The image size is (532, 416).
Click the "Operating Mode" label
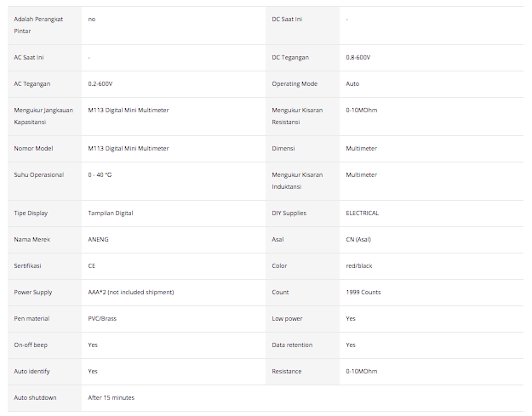coord(295,84)
